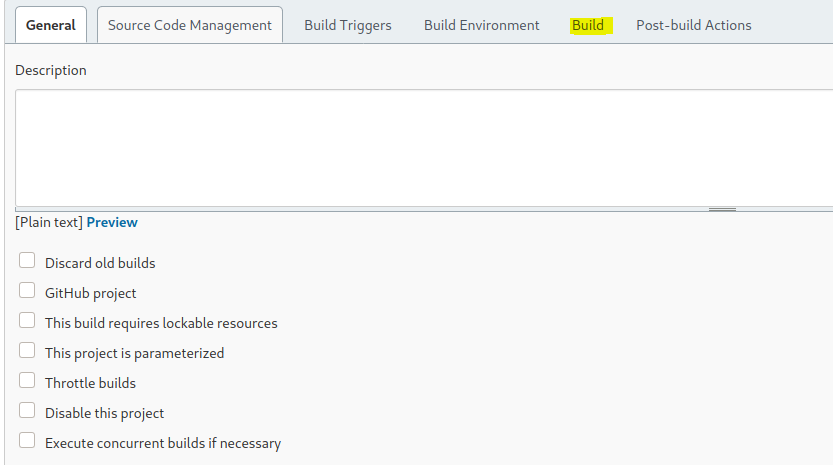Select the Build Environment tab
Screen dimensions: 833x465
tap(482, 25)
